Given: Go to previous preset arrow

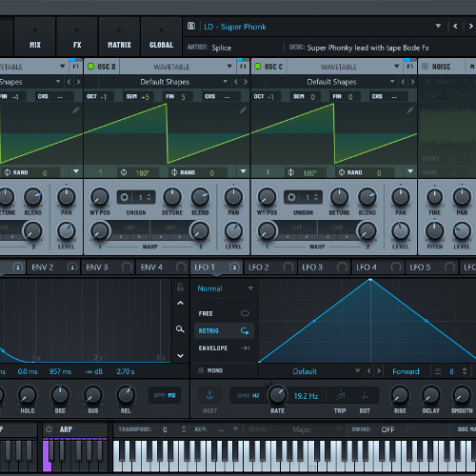Looking at the screenshot, I should pos(455,26).
